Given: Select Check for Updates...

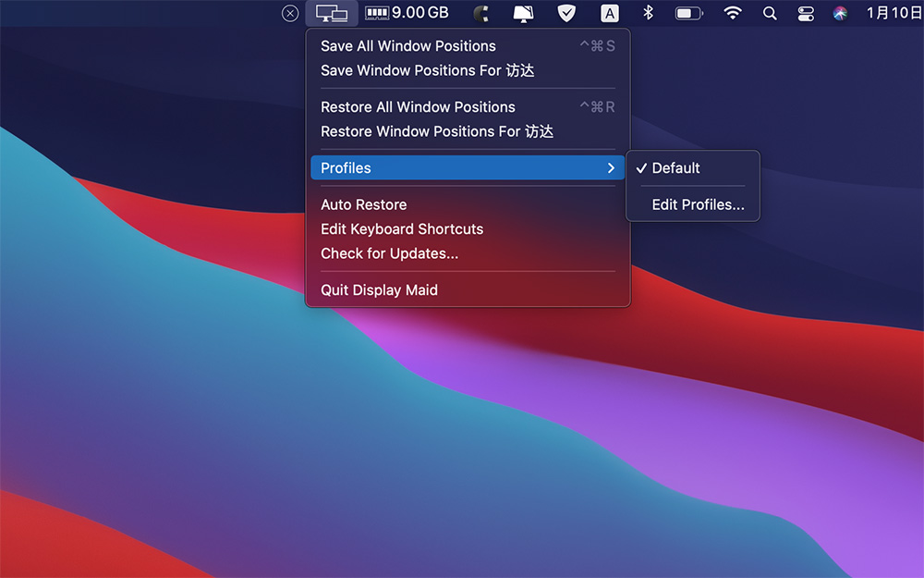Looking at the screenshot, I should 468,253.
